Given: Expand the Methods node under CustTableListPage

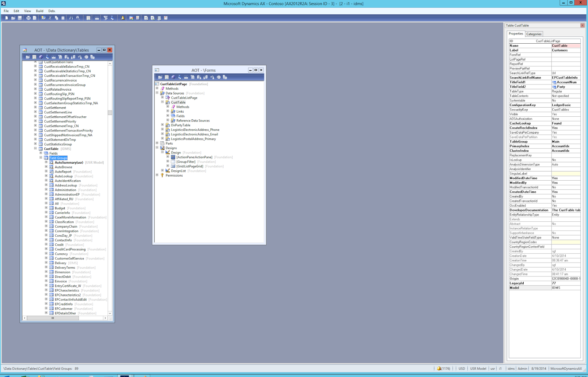Looking at the screenshot, I should click(x=157, y=88).
